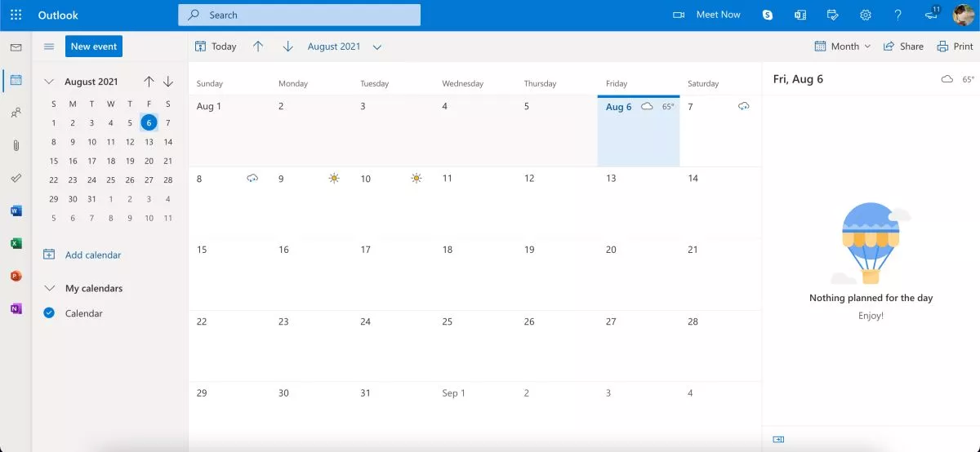The width and height of the screenshot is (980, 452).
Task: Click the mini calendar up arrow
Action: coord(149,82)
